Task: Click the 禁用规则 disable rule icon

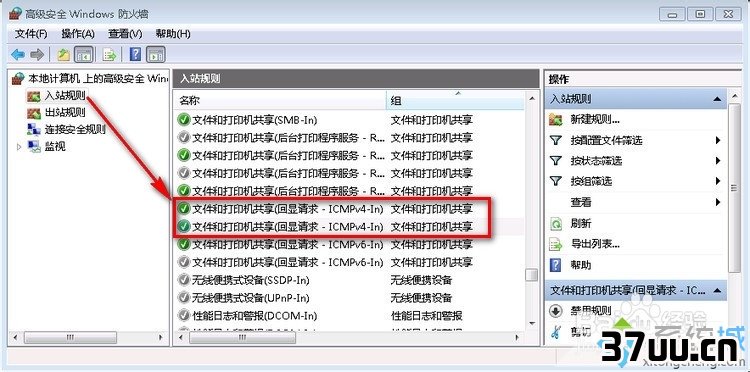Action: pyautogui.click(x=555, y=311)
